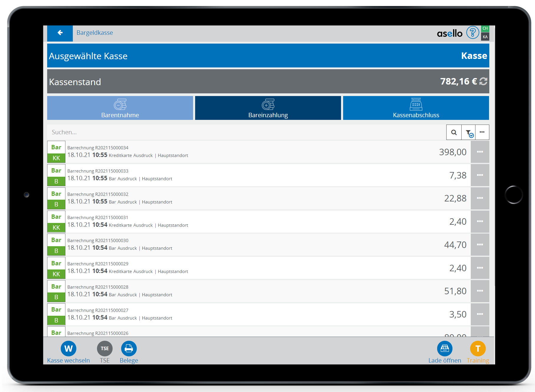Open the filter funnel icon
The width and height of the screenshot is (535, 392).
468,133
